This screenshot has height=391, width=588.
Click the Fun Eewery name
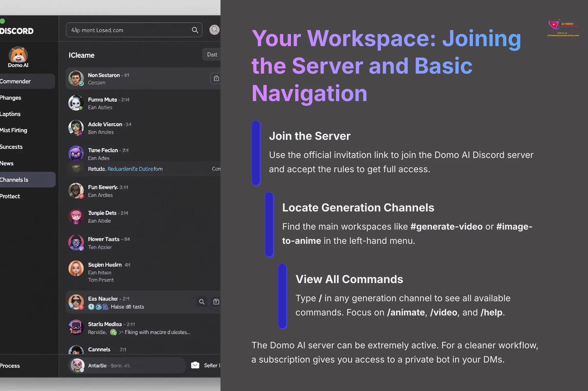[x=103, y=187]
